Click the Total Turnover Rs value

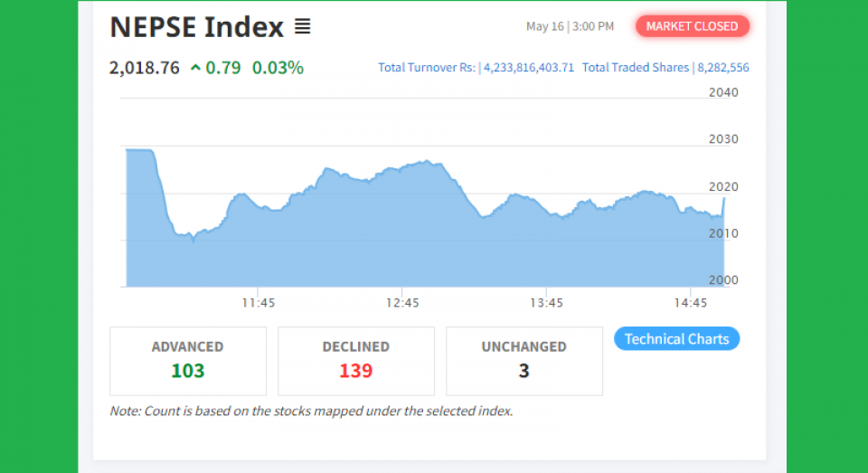click(527, 68)
